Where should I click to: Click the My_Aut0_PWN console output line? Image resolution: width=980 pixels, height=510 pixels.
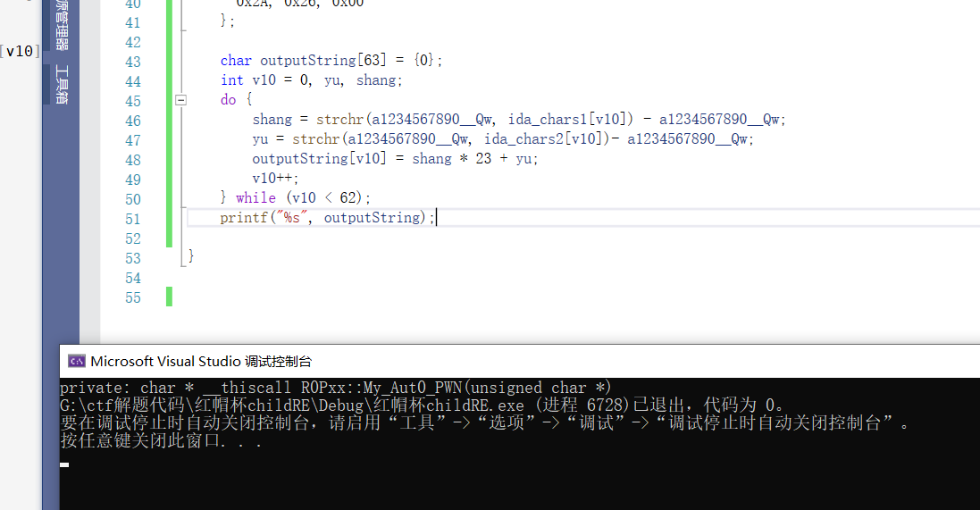335,388
